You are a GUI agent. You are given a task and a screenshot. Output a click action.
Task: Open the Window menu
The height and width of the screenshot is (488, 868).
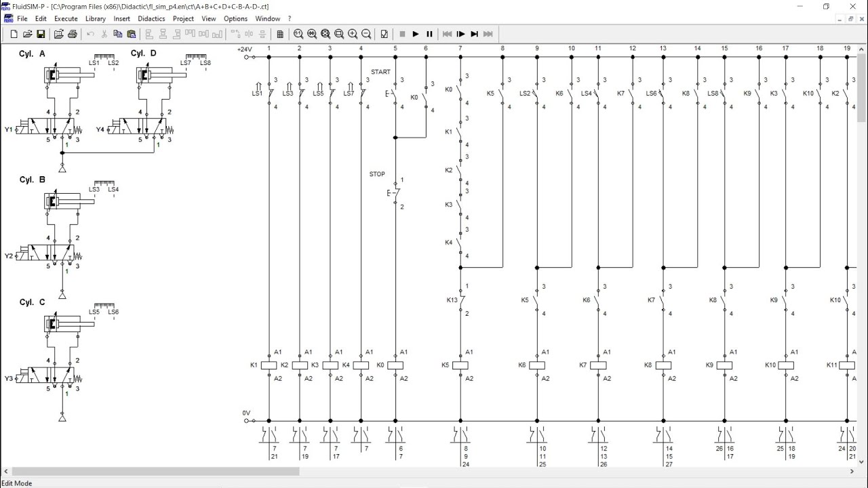[x=268, y=19]
